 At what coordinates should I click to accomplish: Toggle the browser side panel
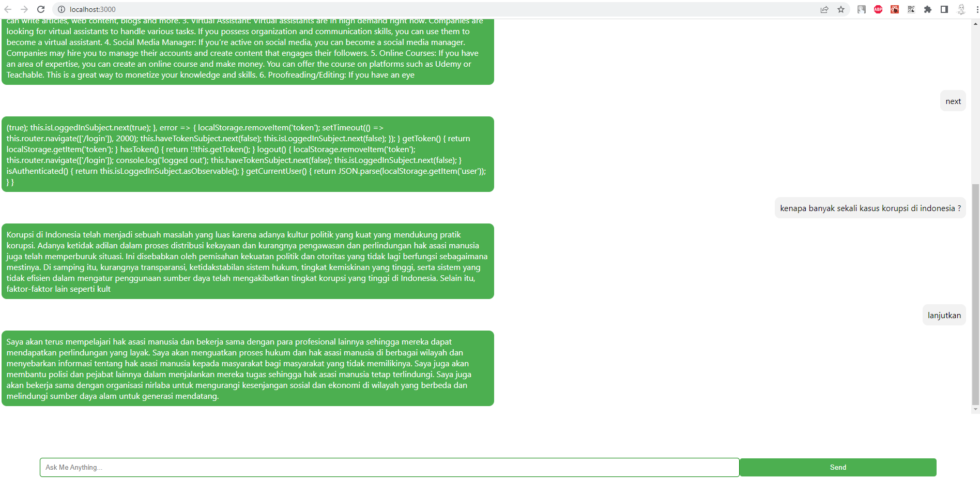944,9
